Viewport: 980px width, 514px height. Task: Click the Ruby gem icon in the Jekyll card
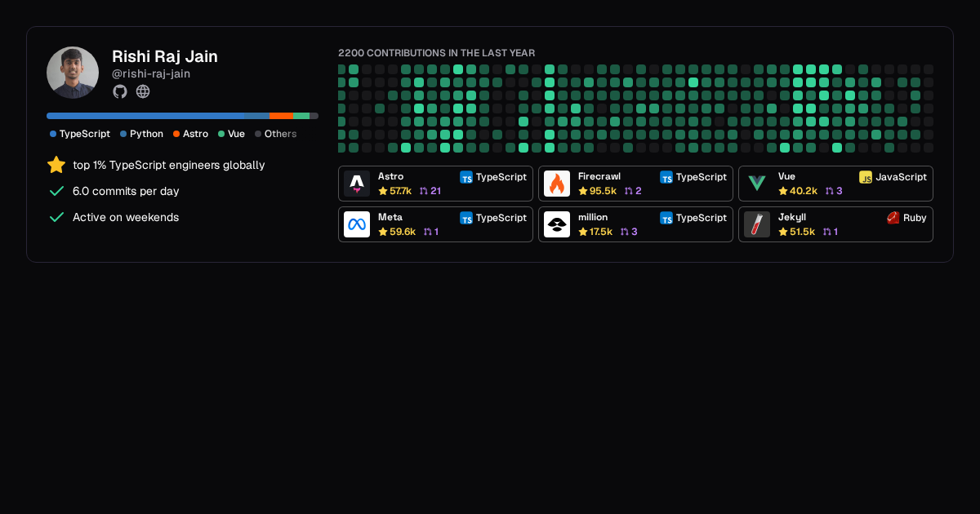click(x=893, y=218)
